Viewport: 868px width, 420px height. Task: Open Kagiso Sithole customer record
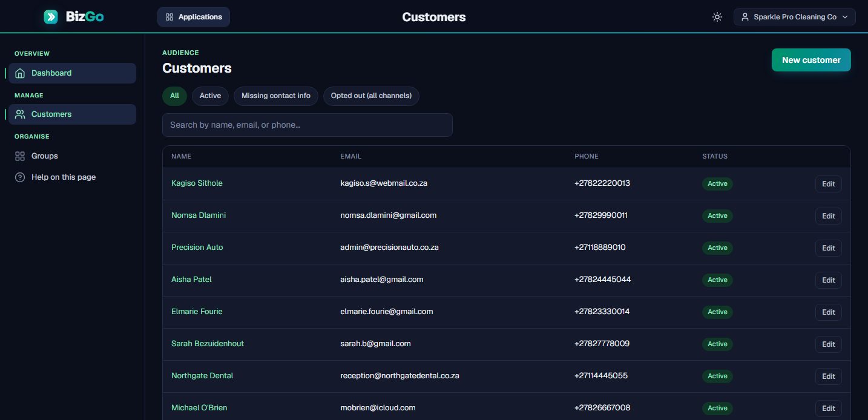tap(197, 183)
